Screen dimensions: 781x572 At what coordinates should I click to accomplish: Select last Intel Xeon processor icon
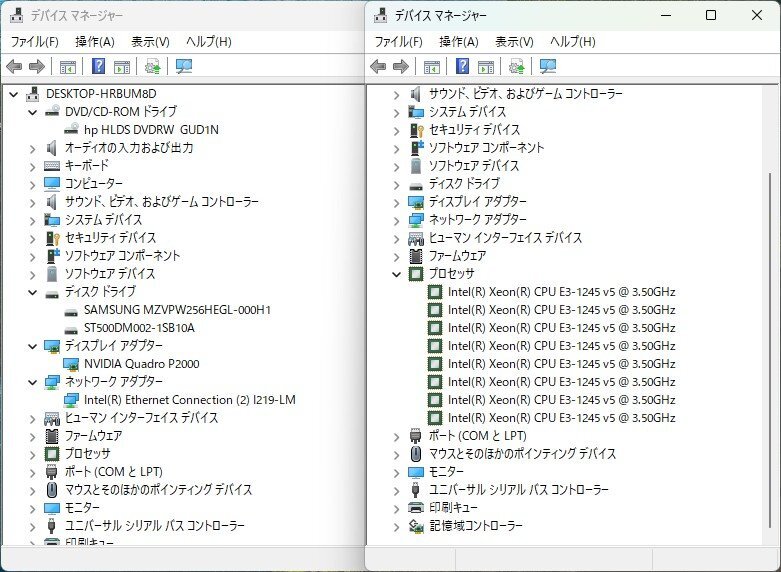435,418
